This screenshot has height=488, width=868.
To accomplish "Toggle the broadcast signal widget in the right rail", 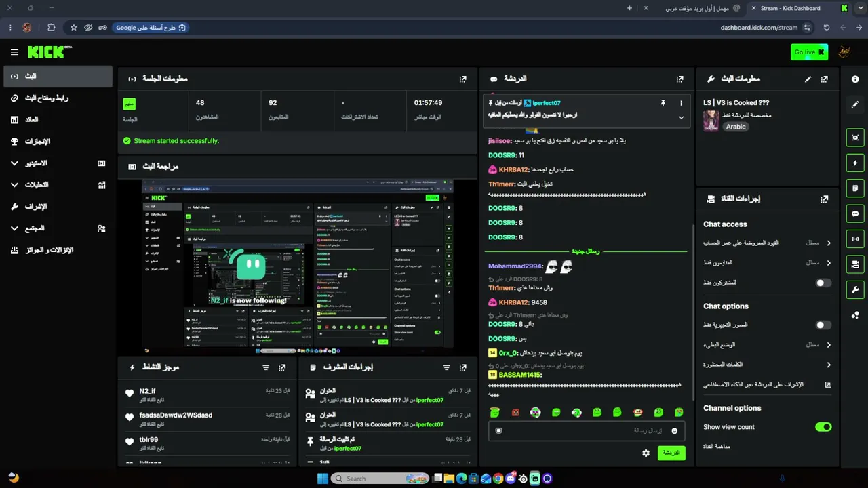I will pyautogui.click(x=855, y=239).
